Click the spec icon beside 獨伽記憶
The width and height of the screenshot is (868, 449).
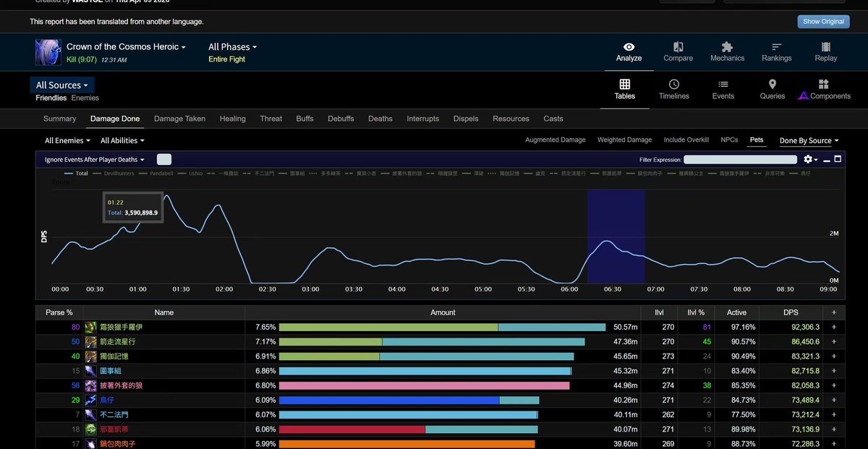tap(90, 356)
